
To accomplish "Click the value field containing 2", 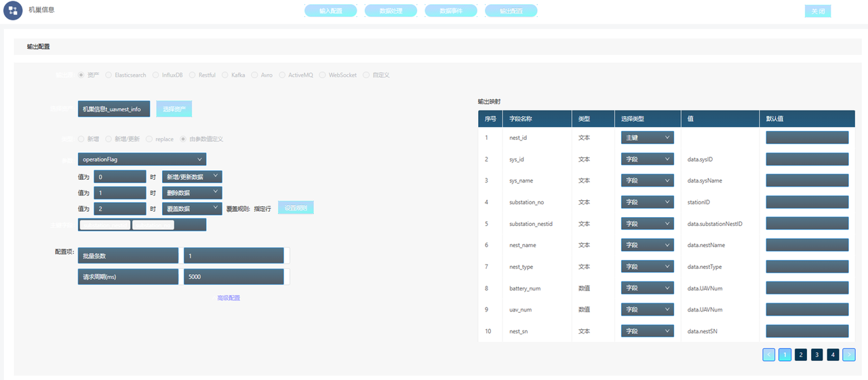I will tap(120, 208).
